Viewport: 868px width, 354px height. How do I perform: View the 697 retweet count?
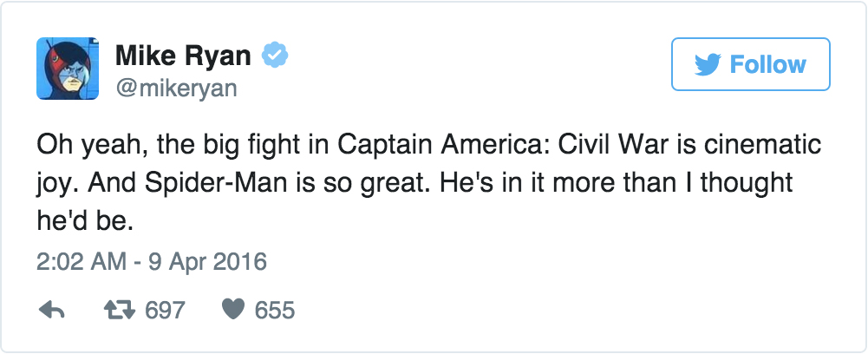165,310
